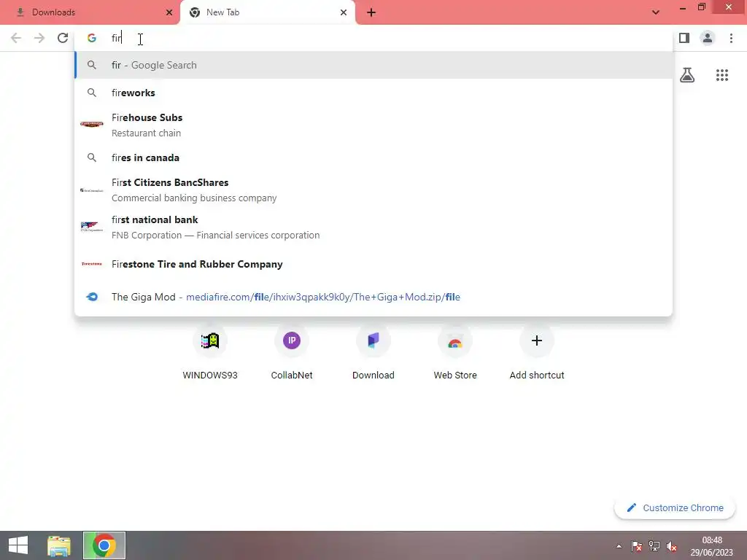This screenshot has height=560, width=747.
Task: Click the browser back arrow
Action: coord(16,38)
